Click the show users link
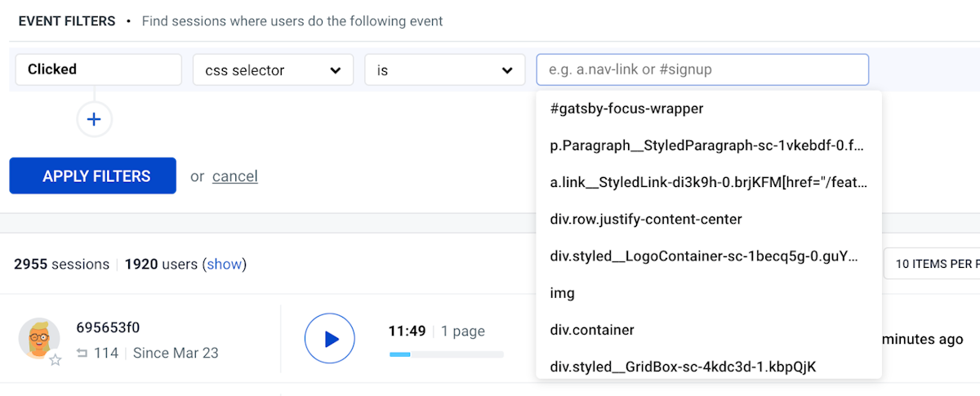Viewport: 980px width, 396px height. pos(225,264)
